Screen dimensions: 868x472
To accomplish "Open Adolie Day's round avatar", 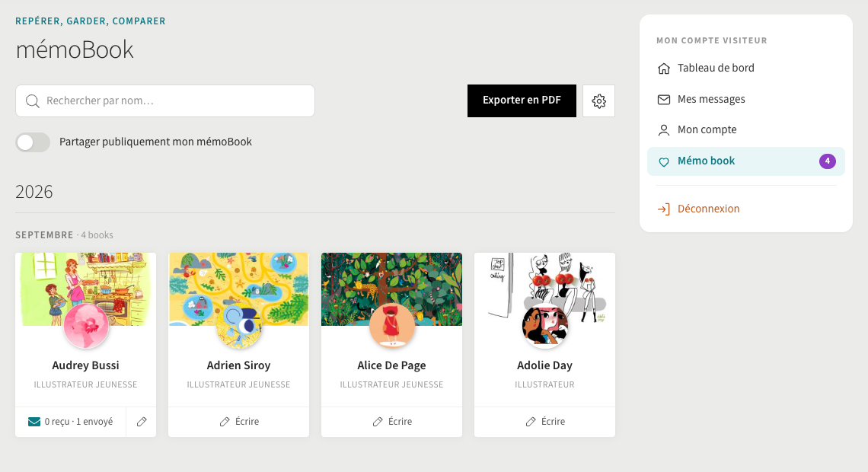I will click(544, 326).
